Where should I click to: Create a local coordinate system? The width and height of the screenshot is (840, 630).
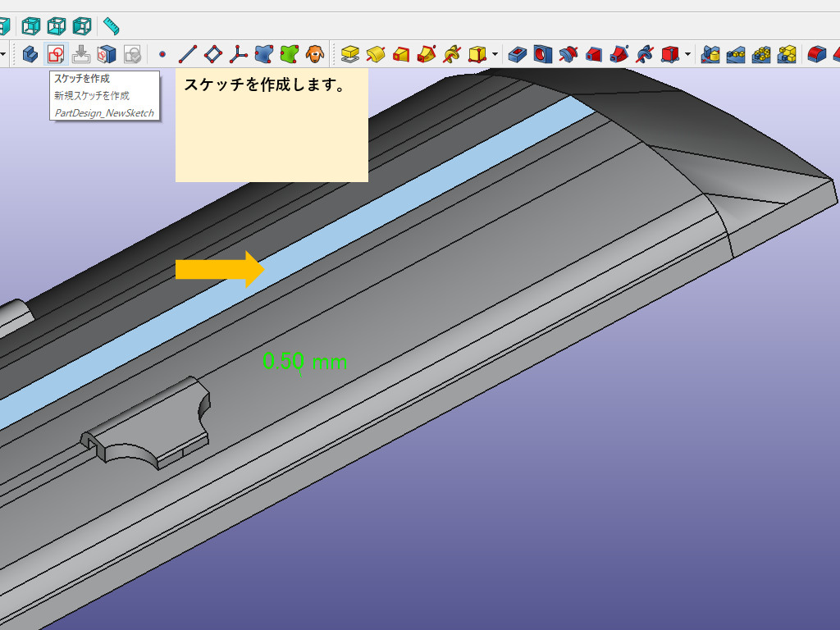[238, 55]
